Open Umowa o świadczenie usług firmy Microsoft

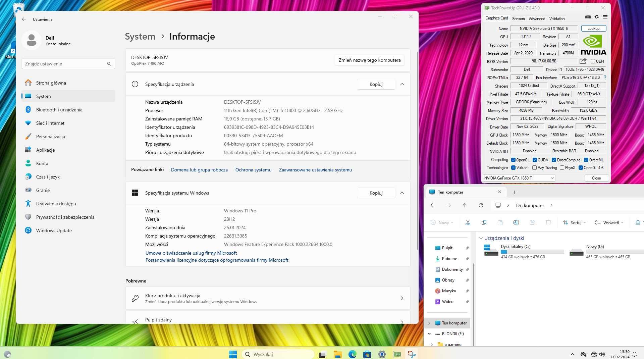click(x=191, y=253)
